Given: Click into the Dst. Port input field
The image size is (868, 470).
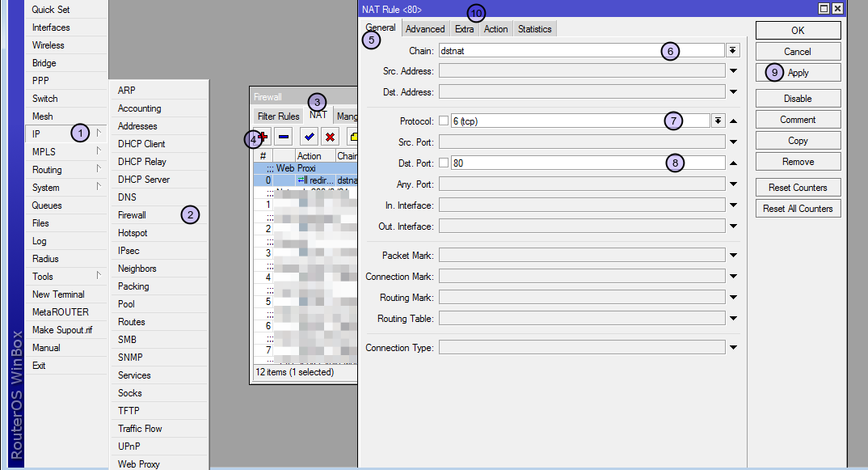Looking at the screenshot, I should tap(558, 163).
